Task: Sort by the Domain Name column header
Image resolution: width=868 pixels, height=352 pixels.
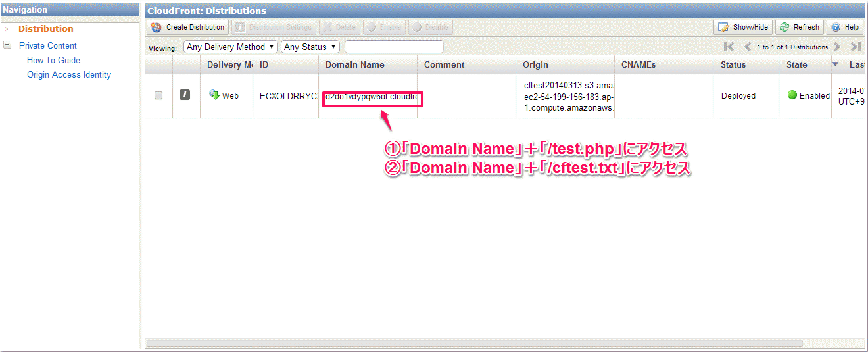Action: (x=368, y=64)
